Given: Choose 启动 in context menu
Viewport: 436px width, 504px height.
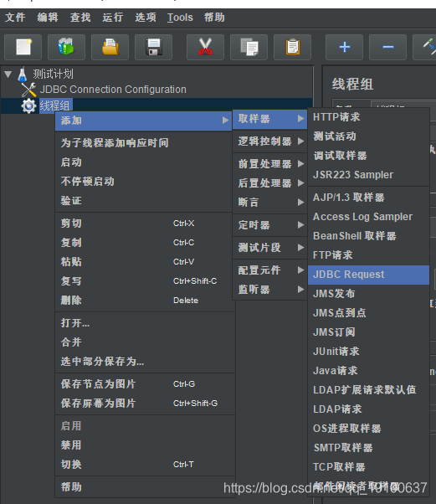Looking at the screenshot, I should pos(143,162).
